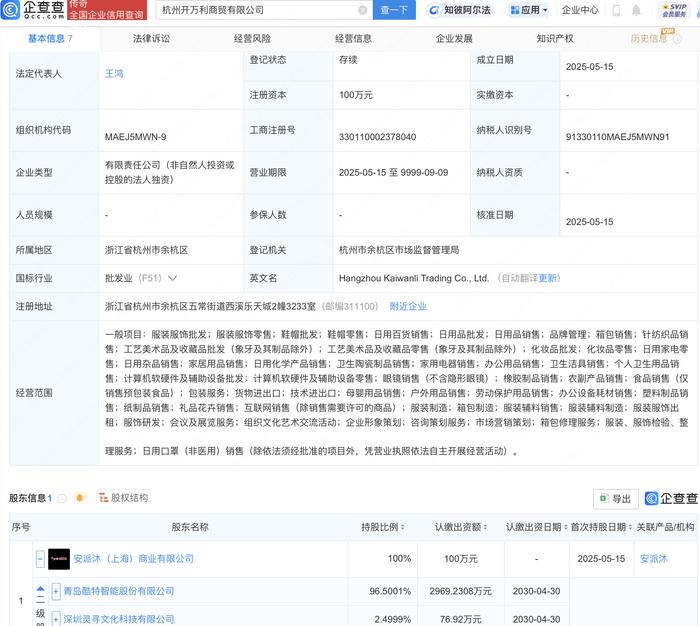The height and width of the screenshot is (626, 700).
Task: Expand the 青岛酷特智能股份有限公司 row
Action: pos(56,591)
